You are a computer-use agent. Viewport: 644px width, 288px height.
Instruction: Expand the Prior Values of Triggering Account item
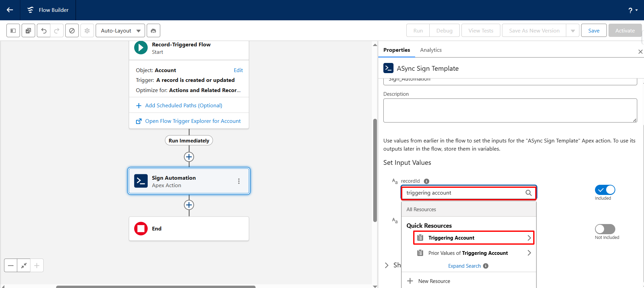pyautogui.click(x=529, y=253)
